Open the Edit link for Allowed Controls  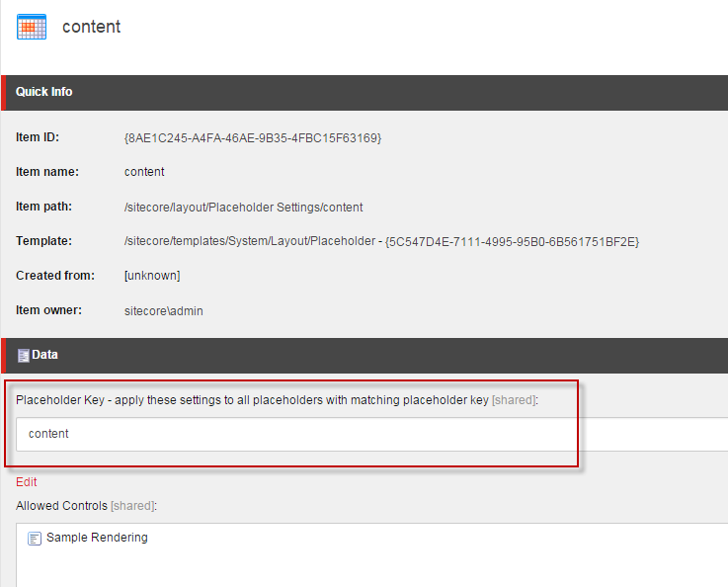pyautogui.click(x=27, y=482)
